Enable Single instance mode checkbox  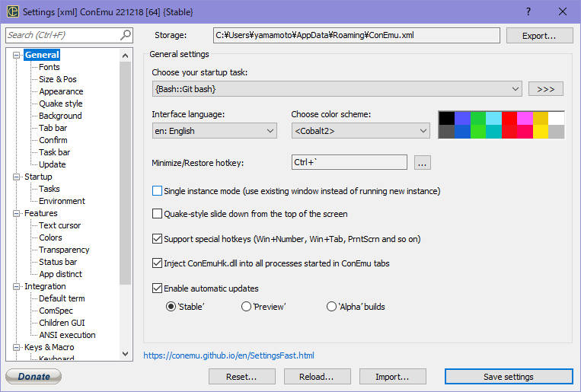[157, 191]
